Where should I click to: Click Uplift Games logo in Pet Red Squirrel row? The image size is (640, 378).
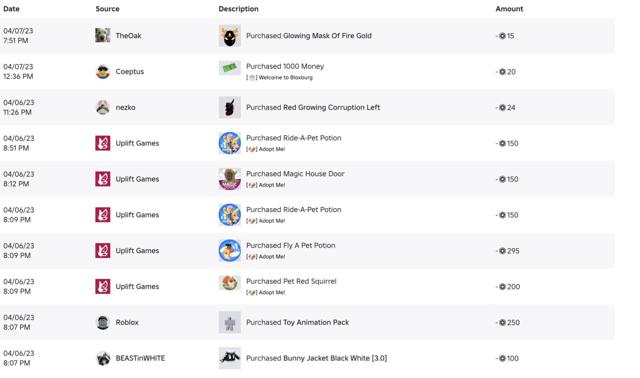(102, 287)
